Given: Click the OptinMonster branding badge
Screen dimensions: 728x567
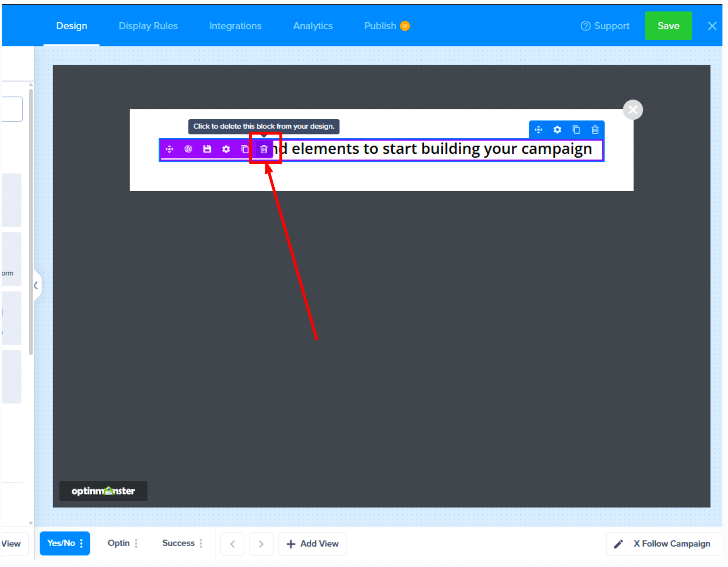Looking at the screenshot, I should [x=103, y=491].
